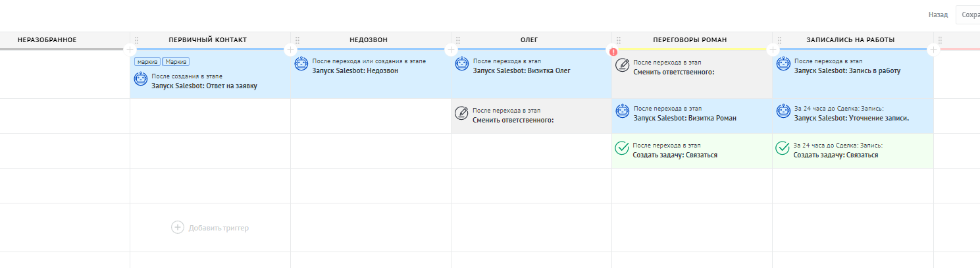Click the robot icon for Визитка Олег
The height and width of the screenshot is (268, 980).
pyautogui.click(x=462, y=65)
